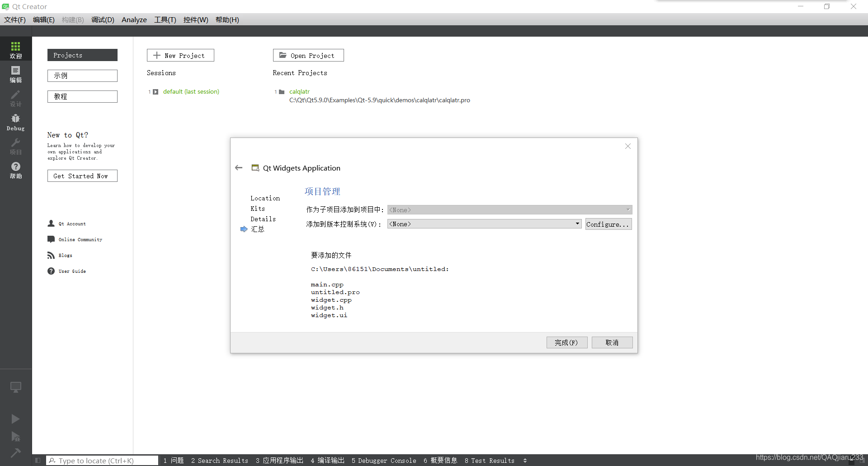
Task: Open the calqlatr recent project link
Action: [299, 92]
